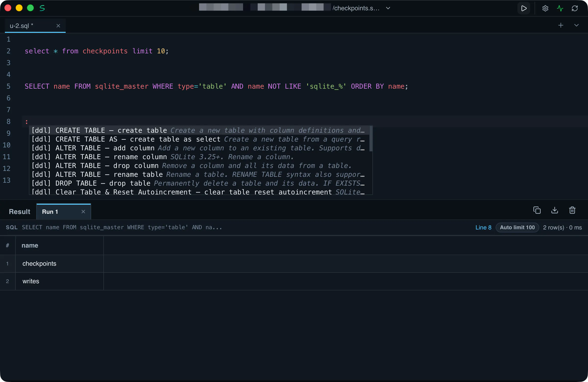Click the sqlite_master query on line 5
This screenshot has height=382, width=588.
(216, 86)
